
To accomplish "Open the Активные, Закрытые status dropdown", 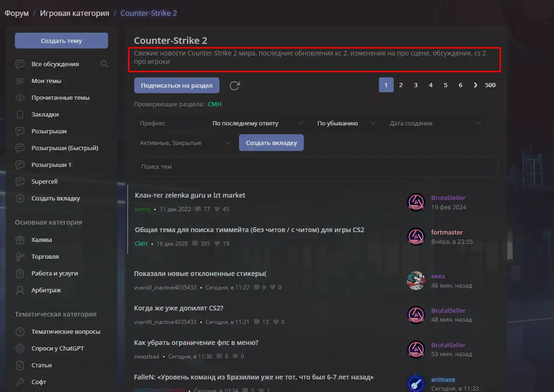I will (185, 143).
